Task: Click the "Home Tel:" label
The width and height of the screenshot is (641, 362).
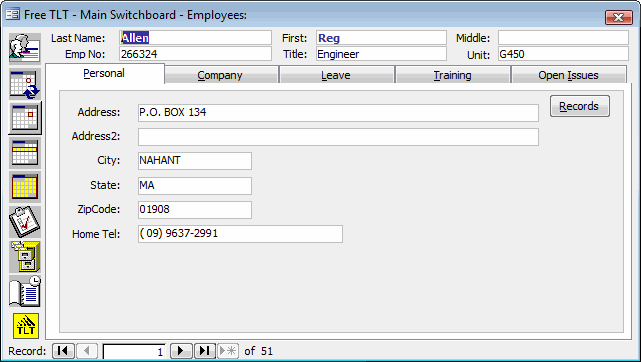Action: [x=96, y=234]
